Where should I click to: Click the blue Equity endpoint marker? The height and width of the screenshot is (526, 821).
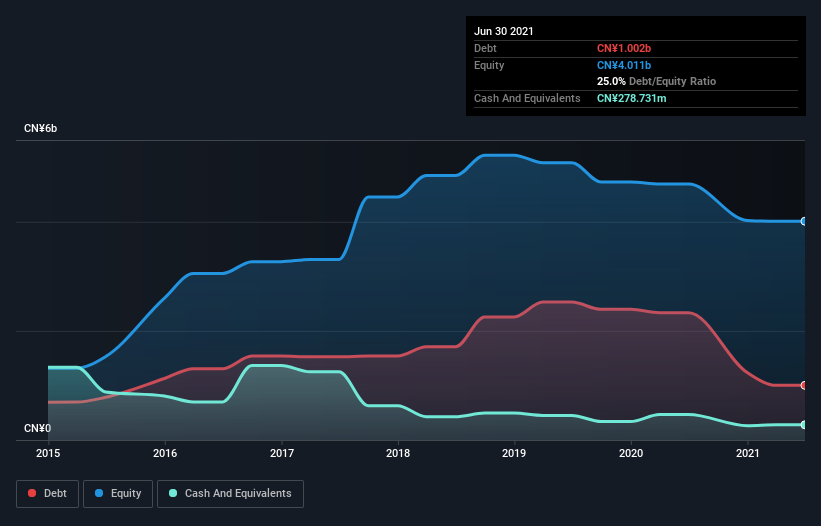[804, 221]
